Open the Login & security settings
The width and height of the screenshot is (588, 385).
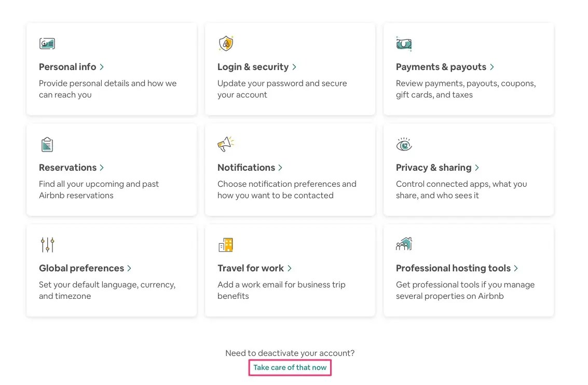pos(253,67)
